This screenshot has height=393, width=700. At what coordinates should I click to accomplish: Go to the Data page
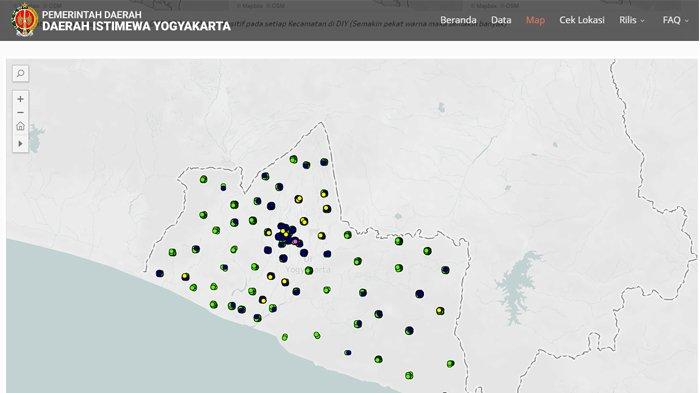tap(501, 20)
